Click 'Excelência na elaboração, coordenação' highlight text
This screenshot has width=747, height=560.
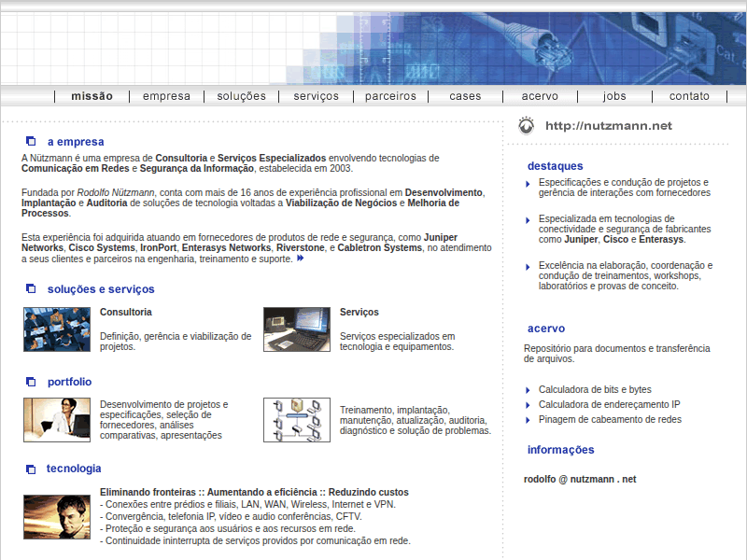(x=626, y=275)
